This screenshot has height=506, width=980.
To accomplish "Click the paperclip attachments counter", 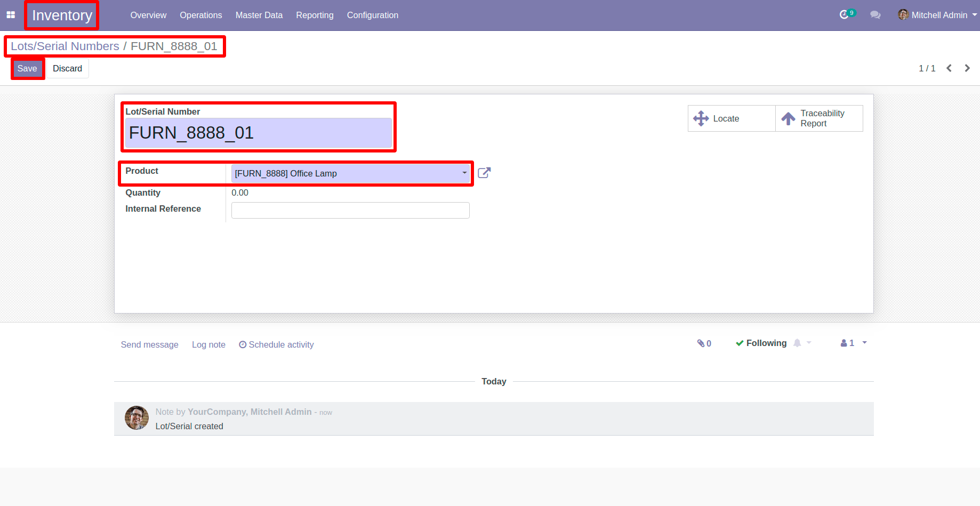I will tap(704, 343).
